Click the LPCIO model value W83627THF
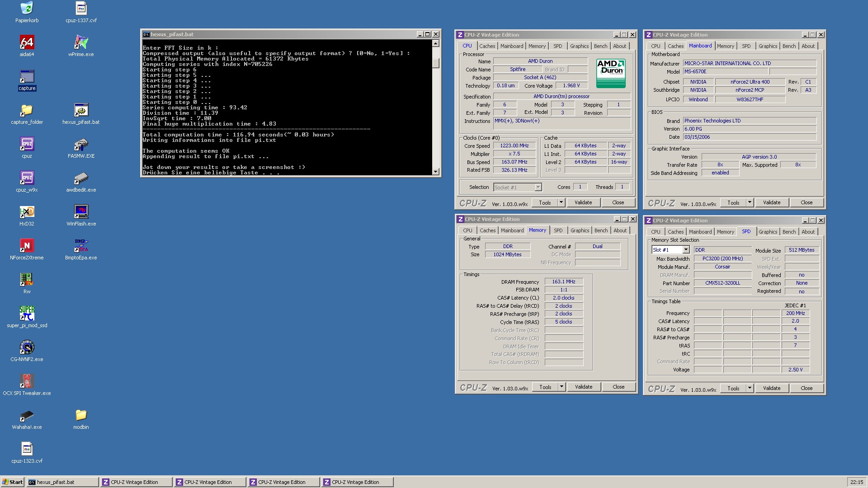868x488 pixels. click(x=750, y=100)
